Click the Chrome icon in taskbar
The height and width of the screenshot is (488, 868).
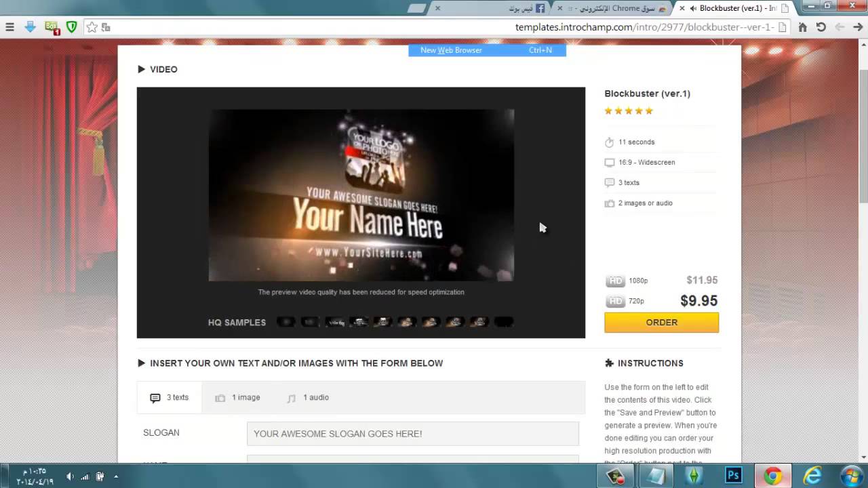coord(772,476)
